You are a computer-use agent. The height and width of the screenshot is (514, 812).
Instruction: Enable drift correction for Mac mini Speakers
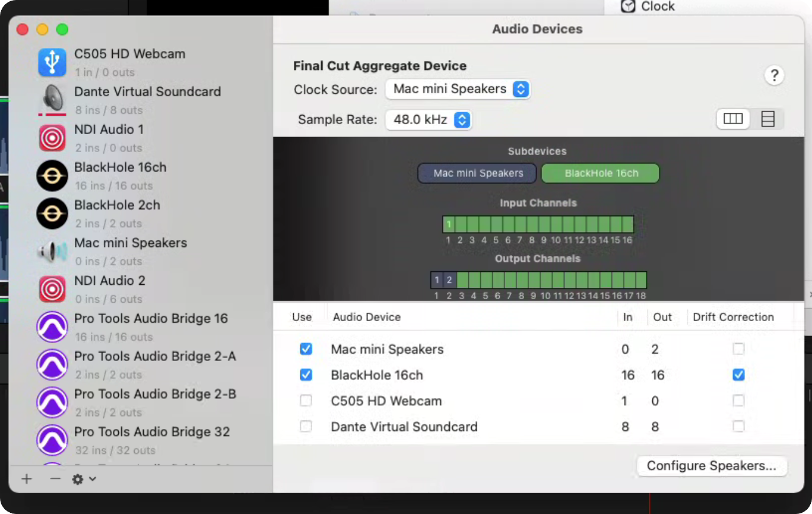pyautogui.click(x=738, y=349)
